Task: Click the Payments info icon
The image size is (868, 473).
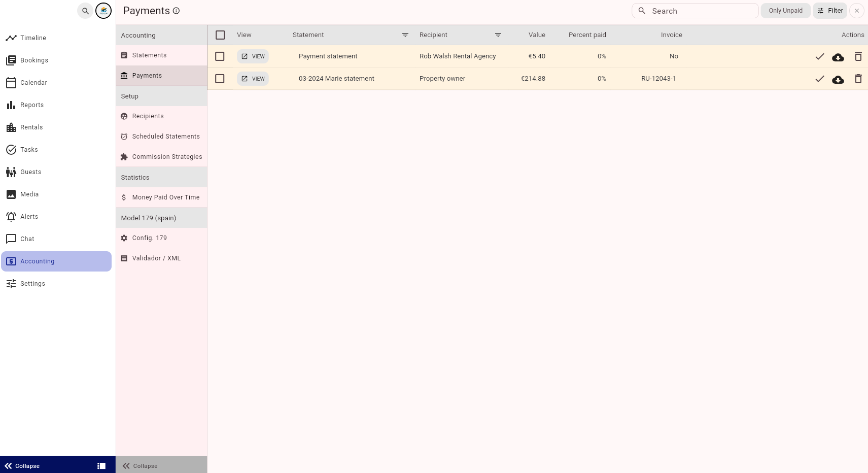Action: [x=176, y=11]
